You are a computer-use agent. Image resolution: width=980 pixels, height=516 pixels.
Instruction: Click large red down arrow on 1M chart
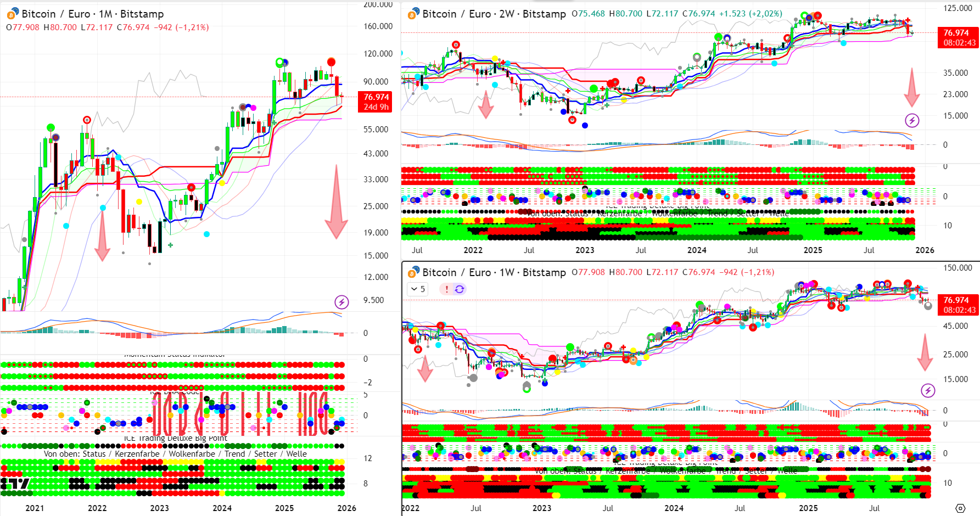(x=336, y=203)
